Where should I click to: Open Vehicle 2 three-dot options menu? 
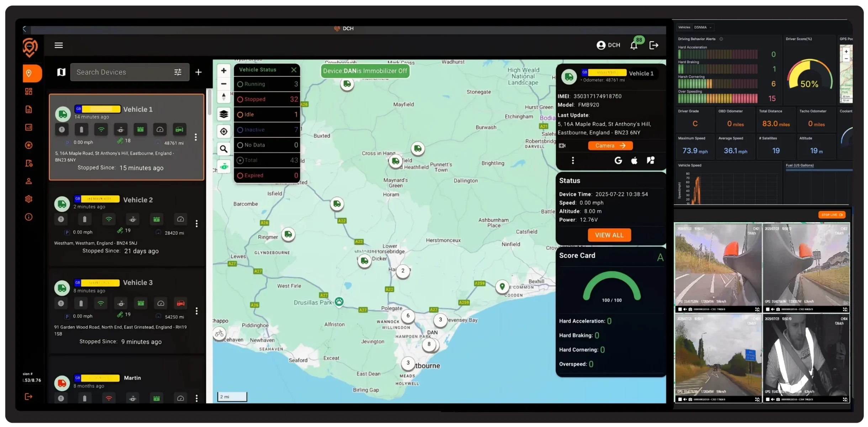197,223
